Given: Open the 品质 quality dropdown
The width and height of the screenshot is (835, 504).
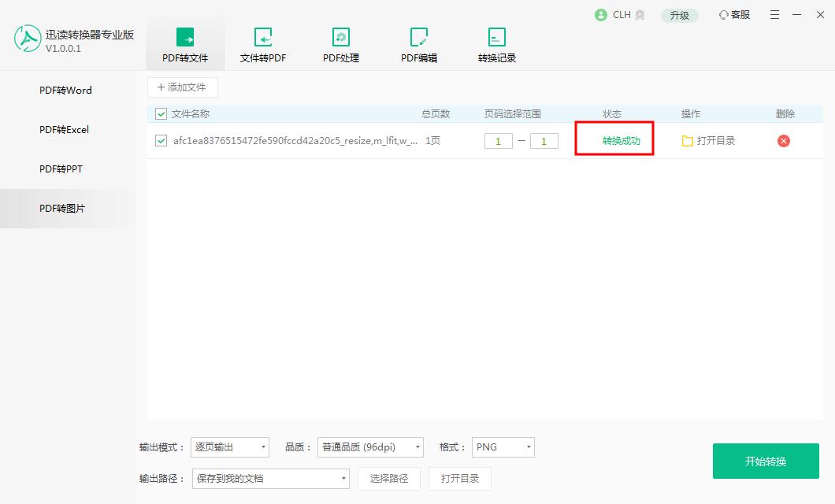Looking at the screenshot, I should (x=369, y=447).
